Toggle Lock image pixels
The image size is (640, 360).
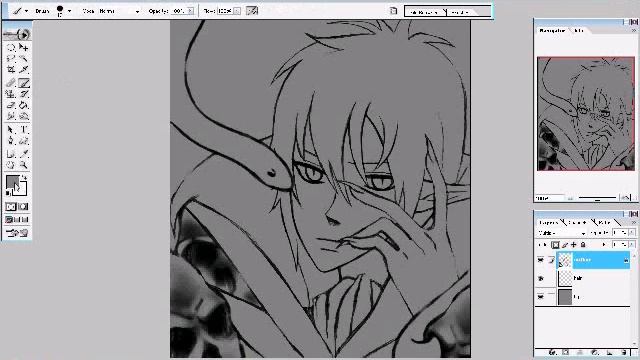click(x=564, y=245)
